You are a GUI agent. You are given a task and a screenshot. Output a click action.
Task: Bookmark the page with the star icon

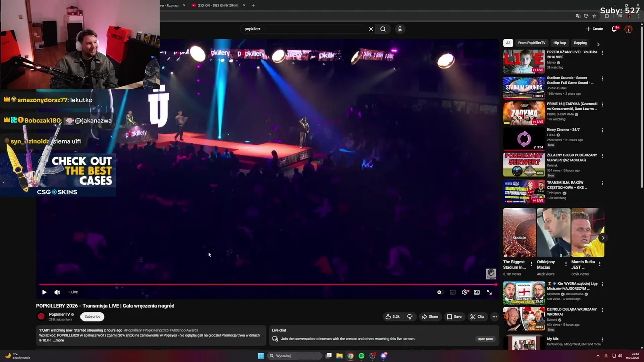pyautogui.click(x=594, y=16)
